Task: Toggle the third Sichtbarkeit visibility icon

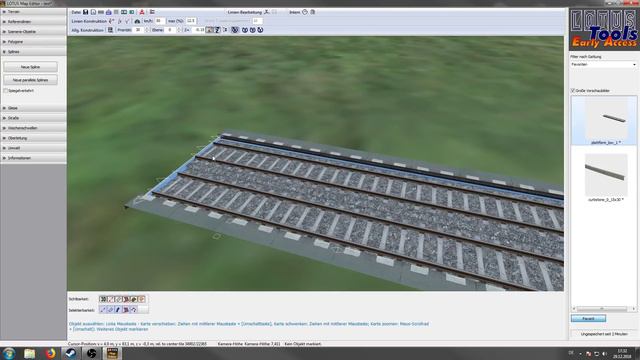Action: (119, 299)
